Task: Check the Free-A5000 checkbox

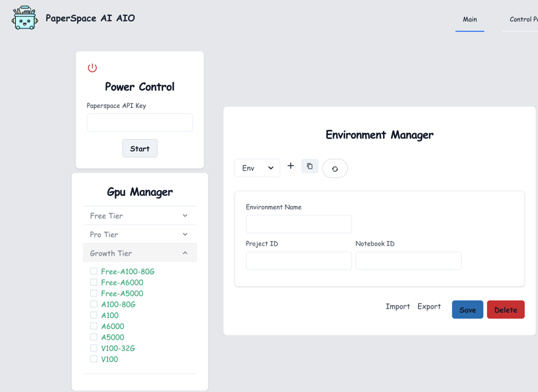Action: pyautogui.click(x=93, y=293)
